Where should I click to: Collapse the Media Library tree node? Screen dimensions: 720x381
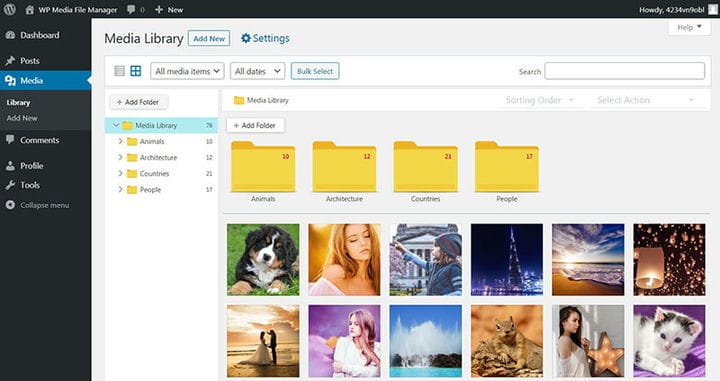click(x=116, y=125)
